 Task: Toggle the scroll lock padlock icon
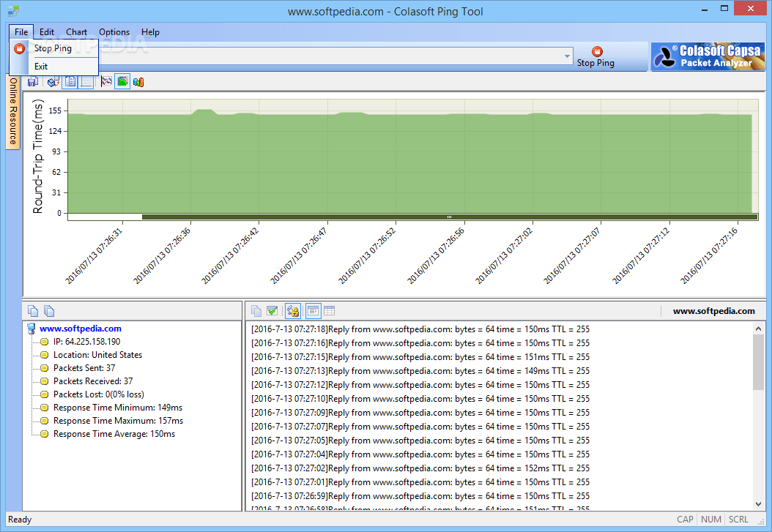pos(293,311)
